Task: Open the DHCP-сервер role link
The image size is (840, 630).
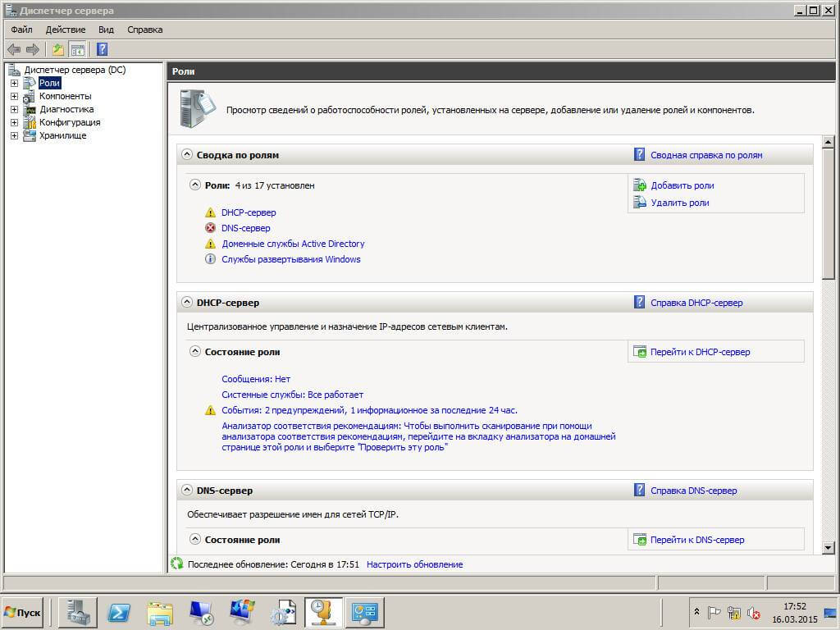Action: point(249,212)
